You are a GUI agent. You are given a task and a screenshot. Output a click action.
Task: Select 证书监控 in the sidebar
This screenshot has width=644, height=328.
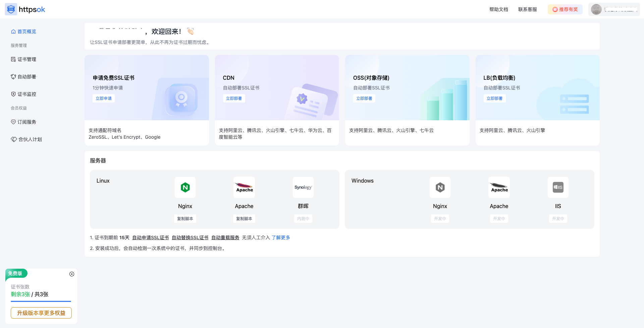point(27,94)
